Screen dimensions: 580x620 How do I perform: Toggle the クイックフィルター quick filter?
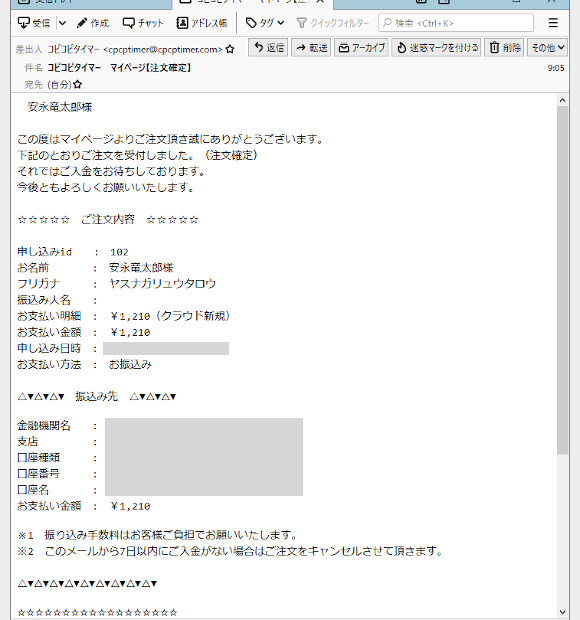333,23
